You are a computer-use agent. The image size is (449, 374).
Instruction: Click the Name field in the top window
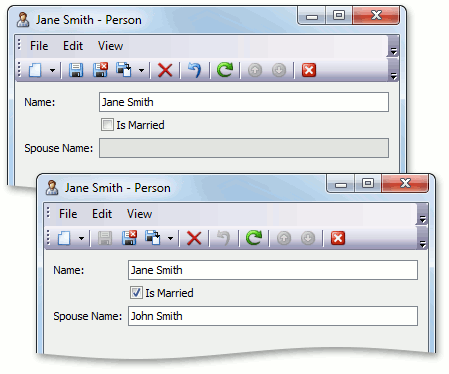pyautogui.click(x=244, y=102)
